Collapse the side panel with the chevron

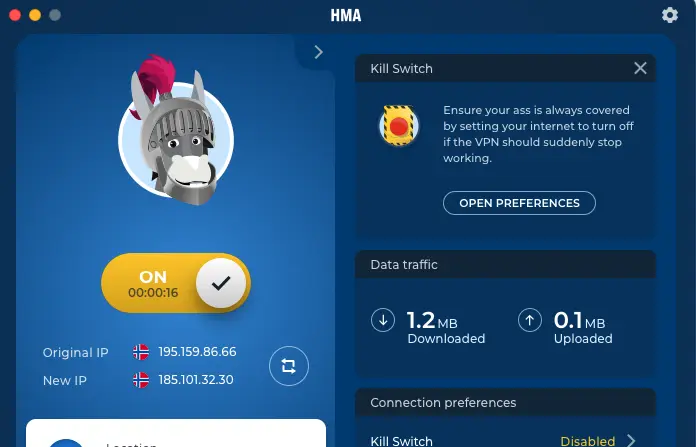[318, 52]
